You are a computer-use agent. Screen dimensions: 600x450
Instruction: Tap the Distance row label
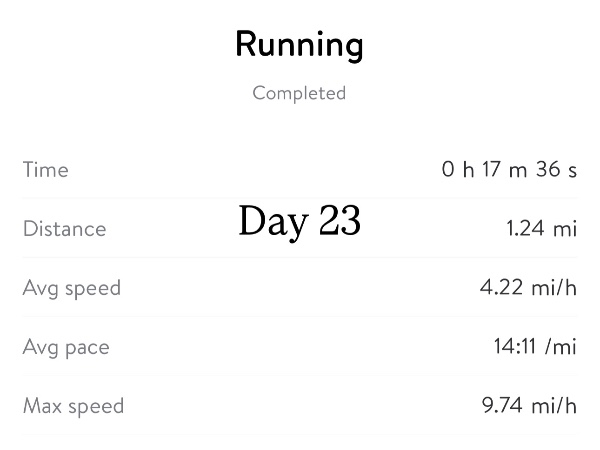pos(64,229)
